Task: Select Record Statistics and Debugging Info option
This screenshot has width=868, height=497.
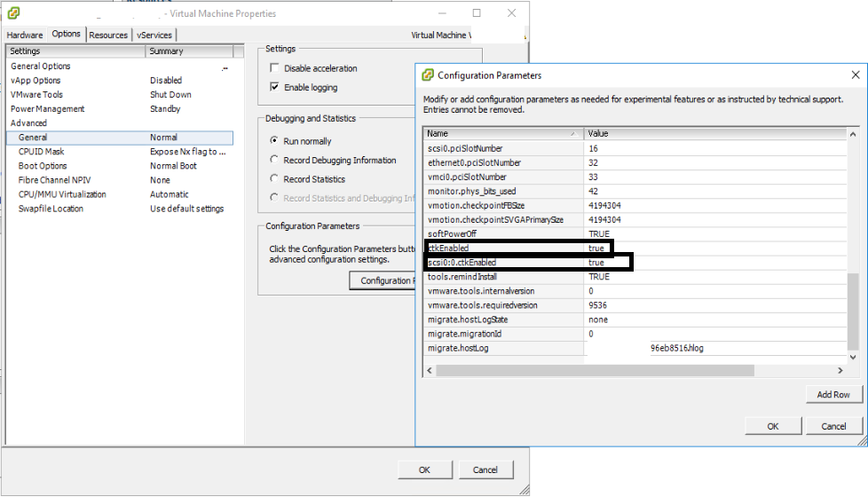Action: tap(274, 197)
